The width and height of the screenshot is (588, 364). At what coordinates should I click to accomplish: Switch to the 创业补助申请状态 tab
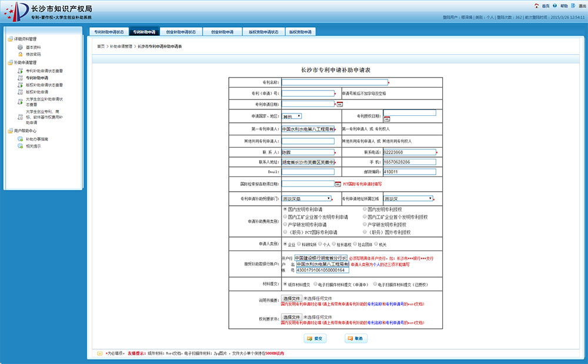181,32
